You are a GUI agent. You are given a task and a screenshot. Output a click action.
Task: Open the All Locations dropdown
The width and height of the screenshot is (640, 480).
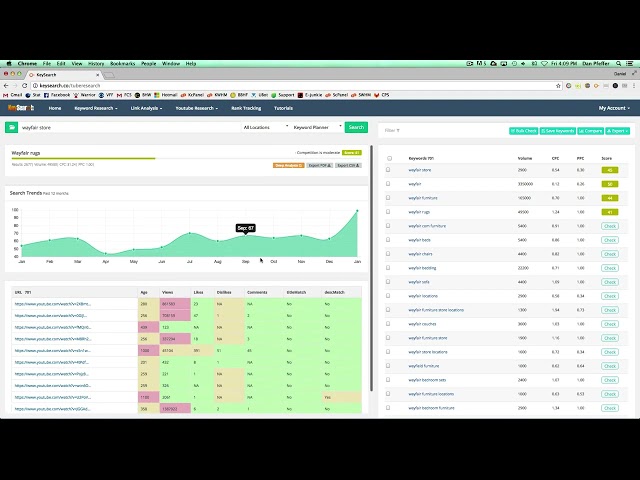pyautogui.click(x=266, y=127)
